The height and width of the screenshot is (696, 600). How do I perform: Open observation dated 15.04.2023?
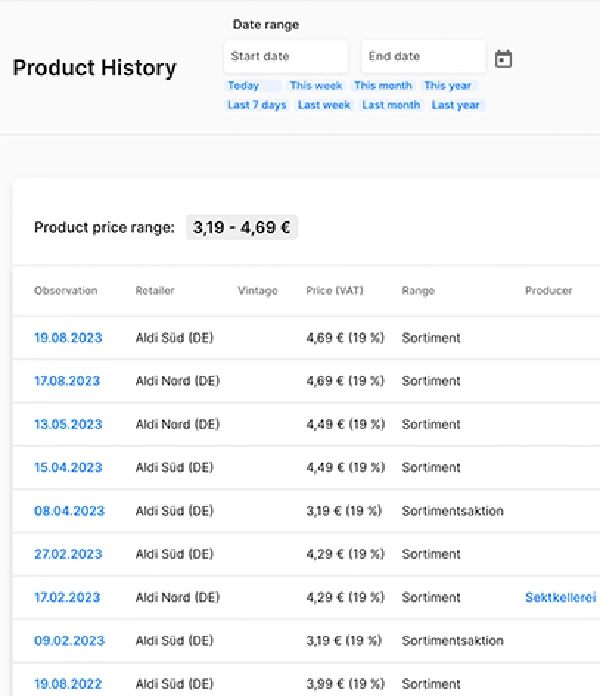point(68,467)
